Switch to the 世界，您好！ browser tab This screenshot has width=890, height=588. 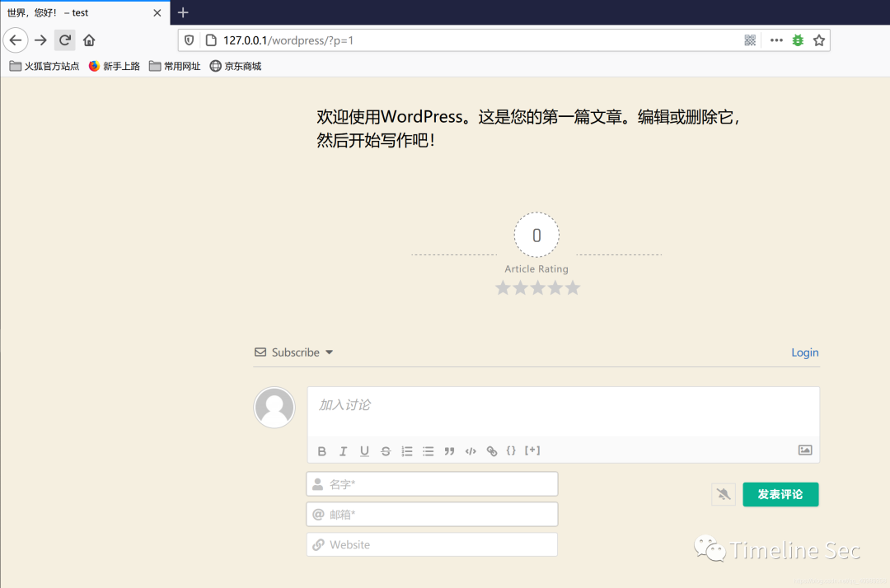74,12
